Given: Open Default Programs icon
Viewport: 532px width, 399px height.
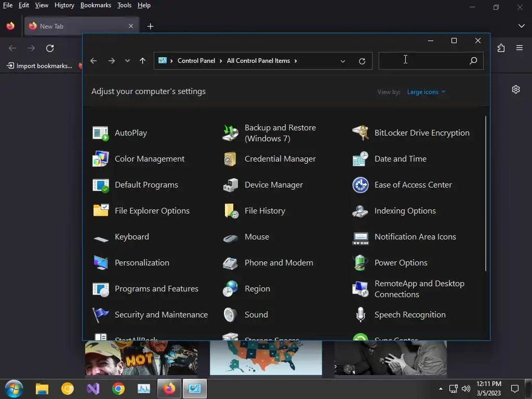Looking at the screenshot, I should [100, 185].
